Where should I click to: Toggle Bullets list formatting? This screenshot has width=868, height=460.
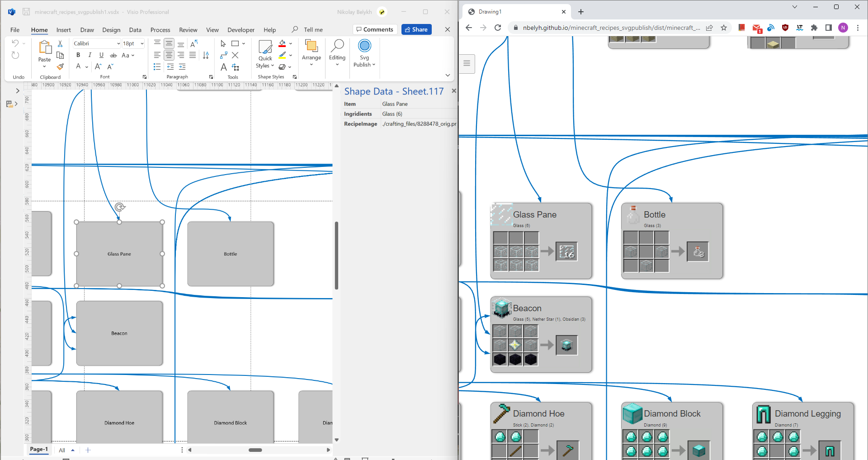(x=157, y=67)
